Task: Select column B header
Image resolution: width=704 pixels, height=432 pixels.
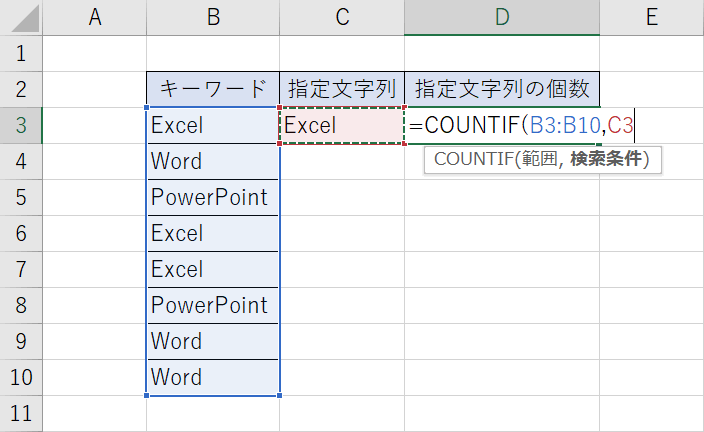Action: [213, 18]
